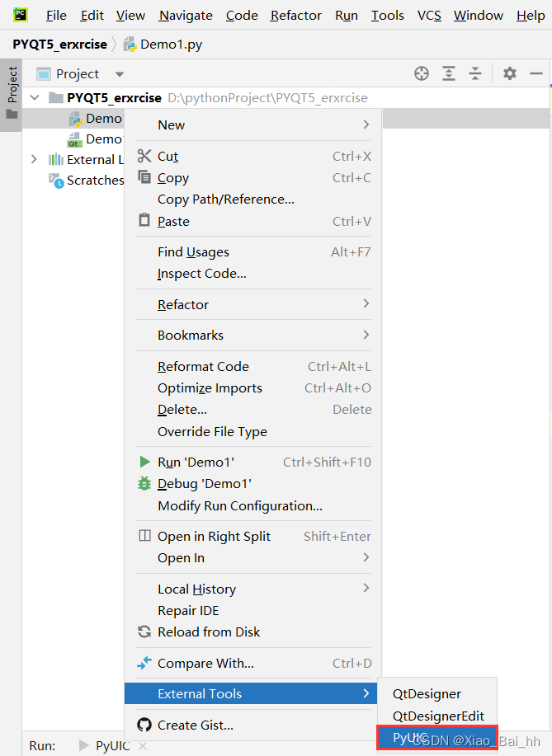Click the Open in Right Split icon
552x756 pixels.
coord(144,536)
